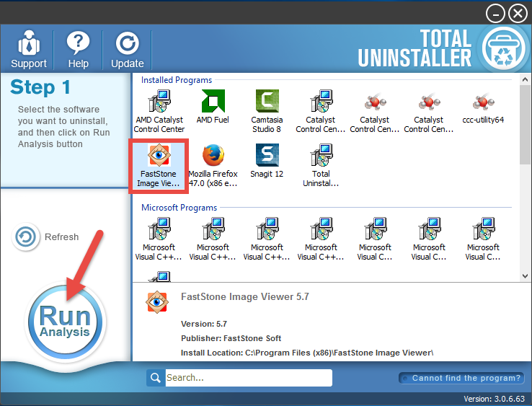
Task: Click the Run Analysis button
Action: 65,322
